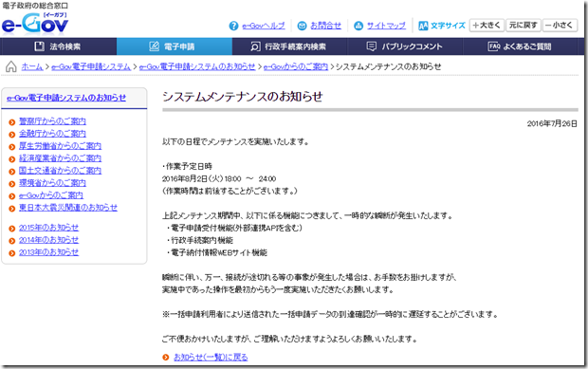Click the 文字サイズ text size icon
Screen dimensions: 588x369
[423, 26]
